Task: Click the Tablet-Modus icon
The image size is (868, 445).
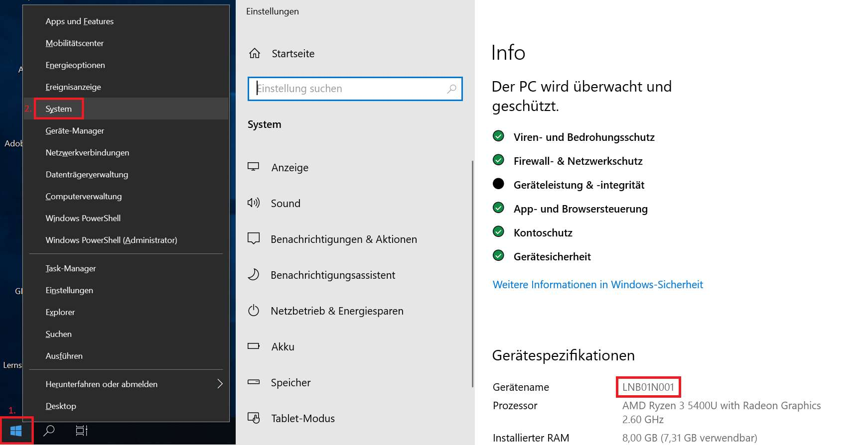Action: pos(254,418)
